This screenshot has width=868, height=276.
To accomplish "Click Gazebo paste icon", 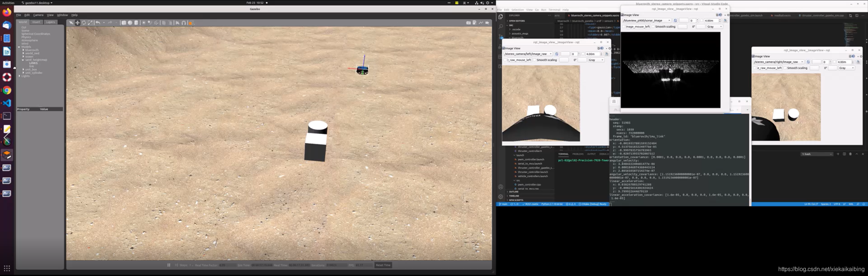I will [170, 23].
